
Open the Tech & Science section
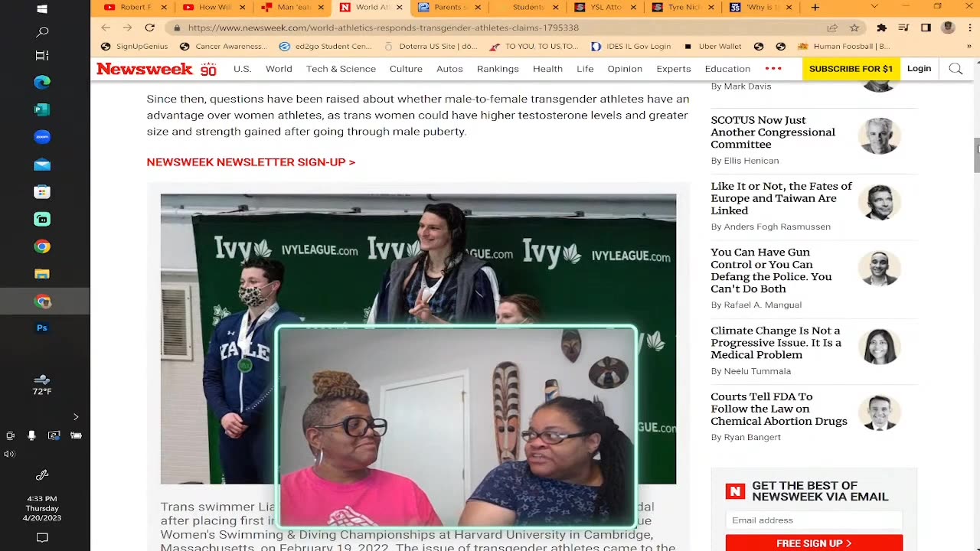341,69
